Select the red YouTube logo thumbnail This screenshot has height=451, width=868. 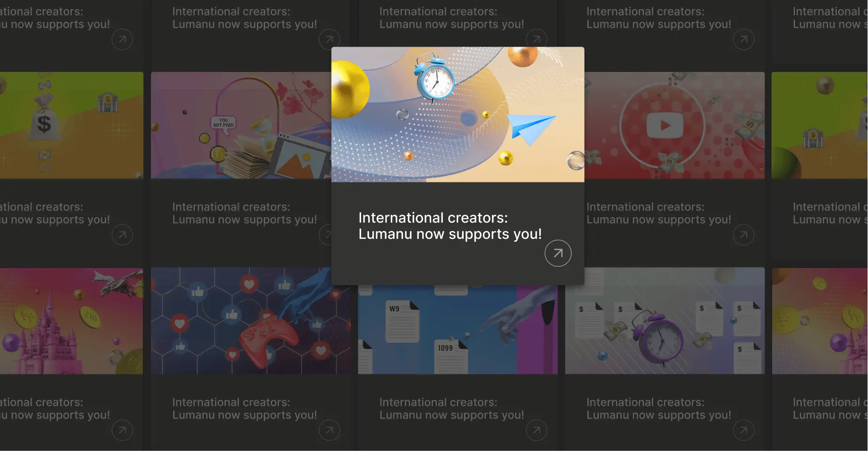[674, 125]
